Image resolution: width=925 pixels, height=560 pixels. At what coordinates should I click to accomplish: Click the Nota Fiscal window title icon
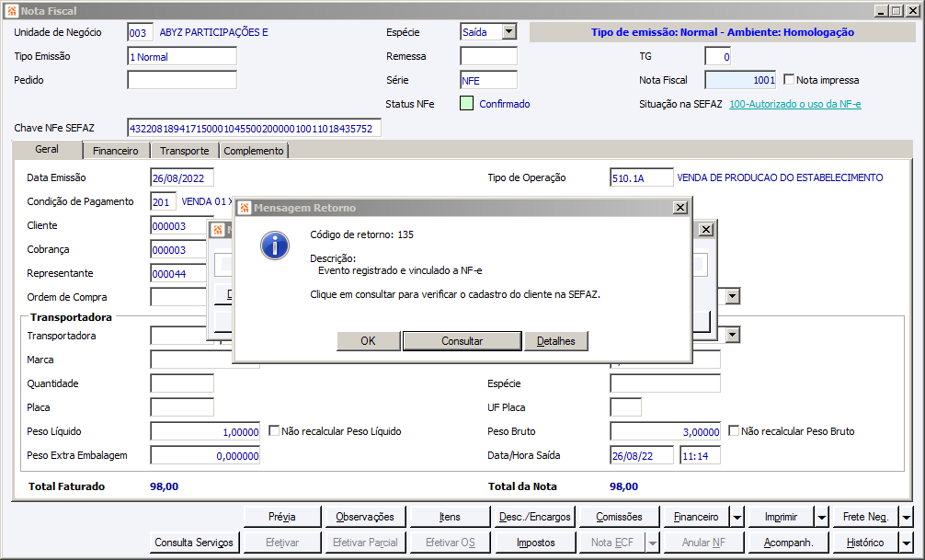coord(12,11)
